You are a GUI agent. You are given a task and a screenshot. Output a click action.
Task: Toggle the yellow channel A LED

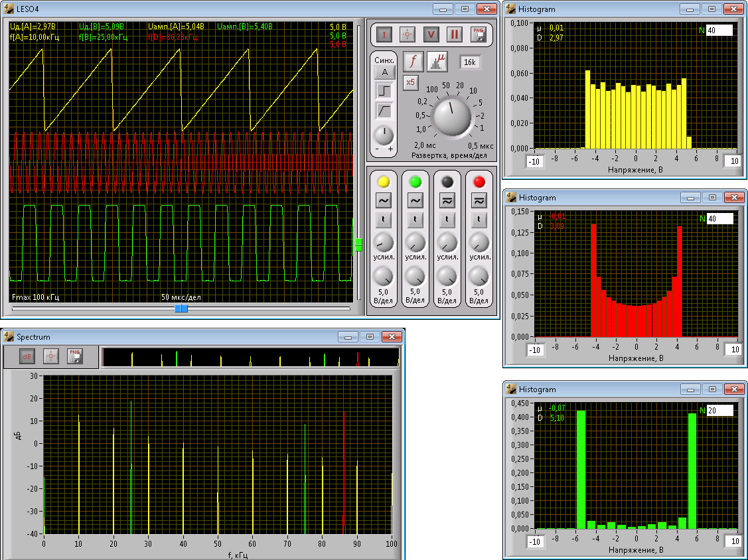point(384,182)
